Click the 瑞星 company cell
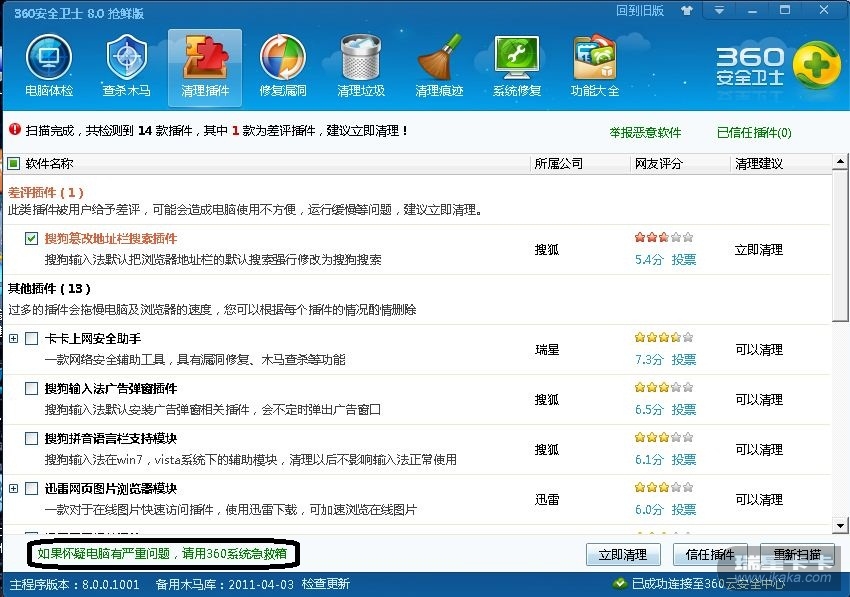This screenshot has height=597, width=850. click(x=546, y=350)
